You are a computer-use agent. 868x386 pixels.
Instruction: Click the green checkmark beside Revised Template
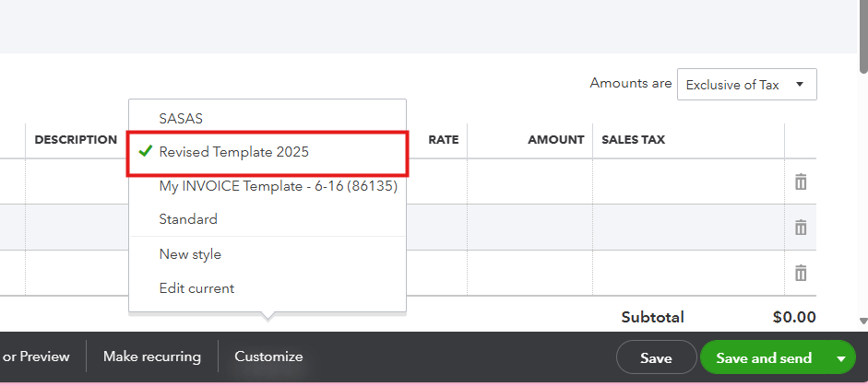(144, 151)
